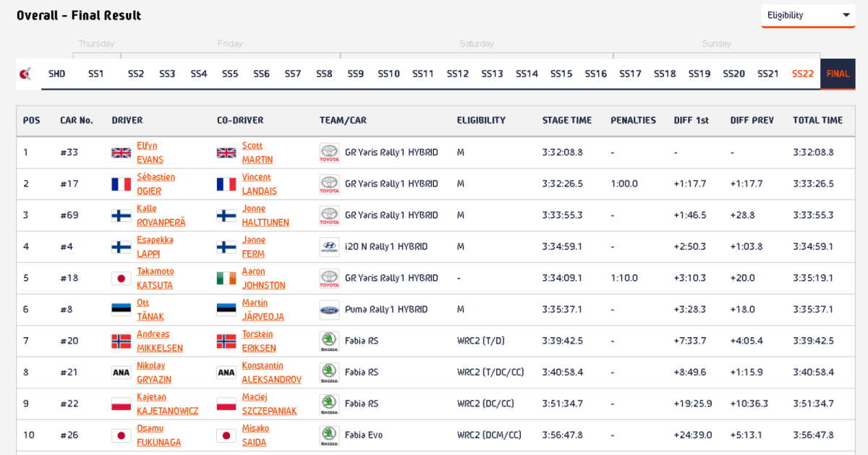This screenshot has height=455, width=868.
Task: Click Ford logo beside Puma Rally1 HYBRID
Action: coord(329,310)
